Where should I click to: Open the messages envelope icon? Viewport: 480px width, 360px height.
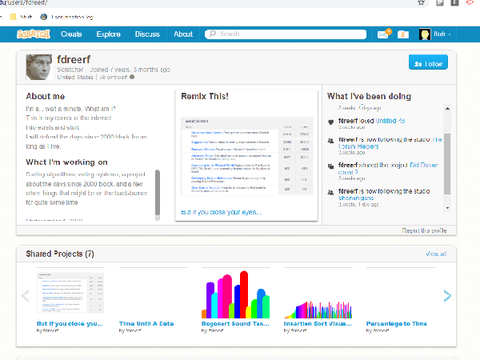point(383,34)
